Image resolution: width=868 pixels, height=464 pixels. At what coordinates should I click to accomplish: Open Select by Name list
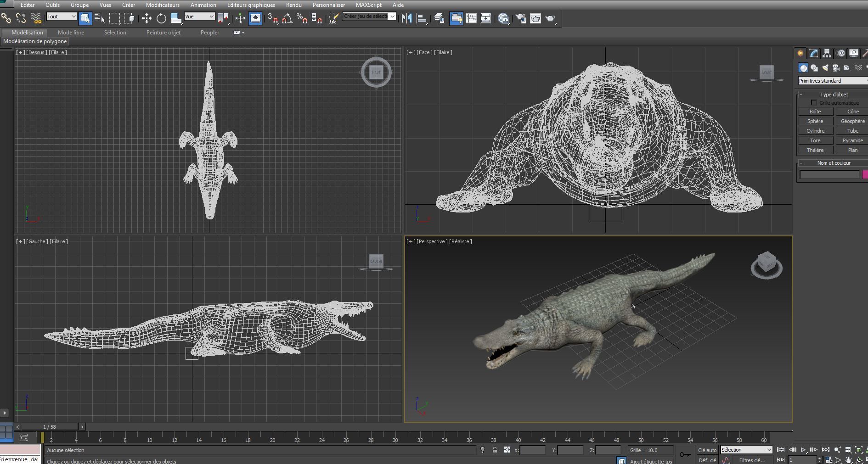click(x=100, y=18)
